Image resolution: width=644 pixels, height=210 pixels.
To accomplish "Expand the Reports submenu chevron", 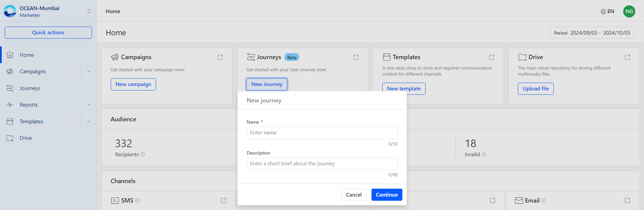I will click(89, 104).
